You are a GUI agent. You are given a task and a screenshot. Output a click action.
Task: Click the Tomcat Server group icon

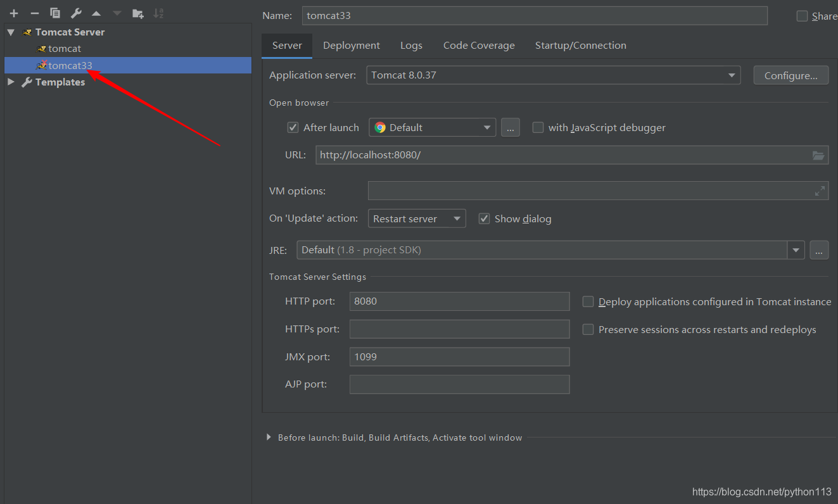click(x=27, y=32)
